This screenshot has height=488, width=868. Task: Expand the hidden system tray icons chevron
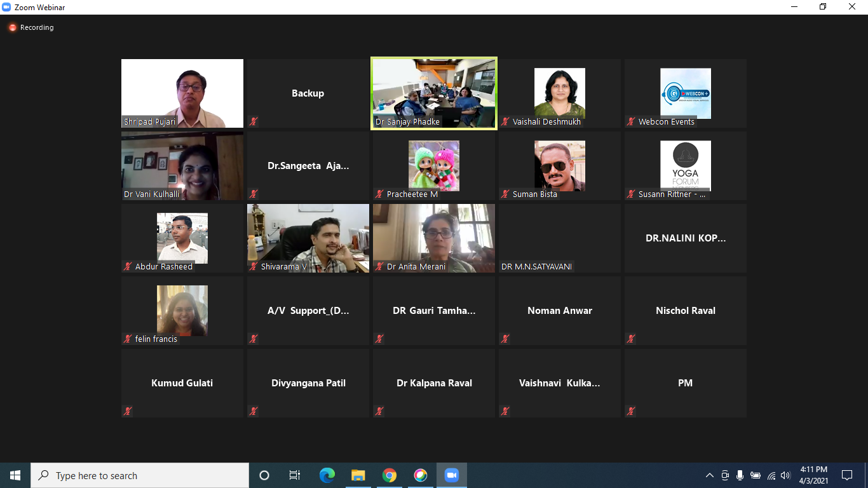(710, 475)
